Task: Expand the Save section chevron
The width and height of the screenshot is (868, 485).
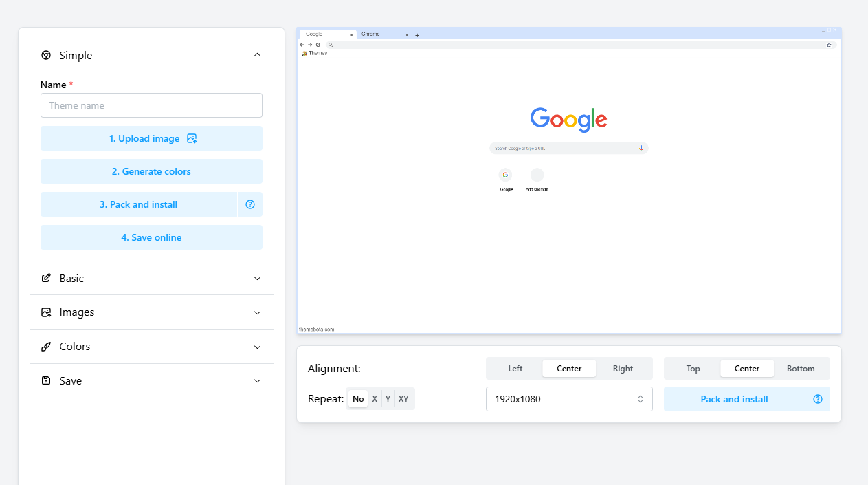Action: pyautogui.click(x=257, y=380)
